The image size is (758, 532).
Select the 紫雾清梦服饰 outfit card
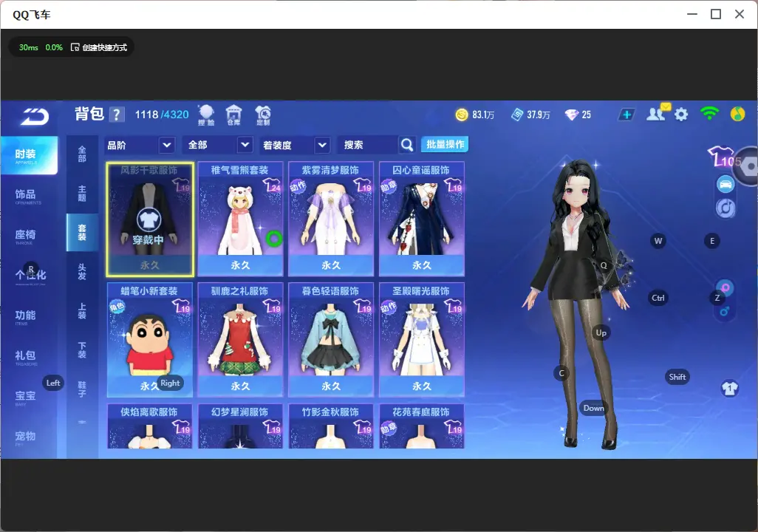(331, 219)
